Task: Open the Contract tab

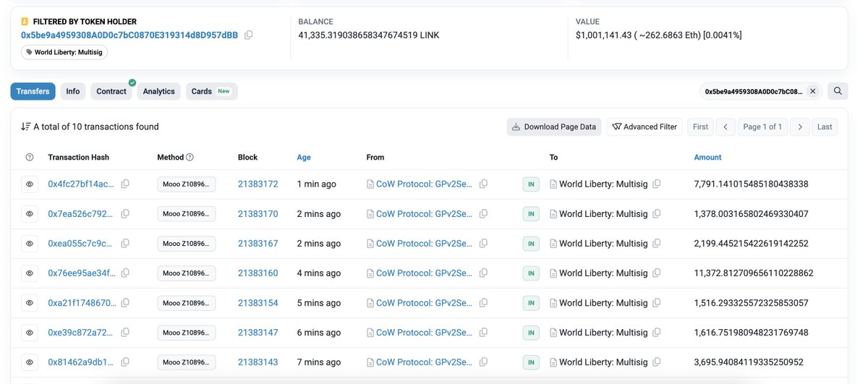Action: point(111,91)
